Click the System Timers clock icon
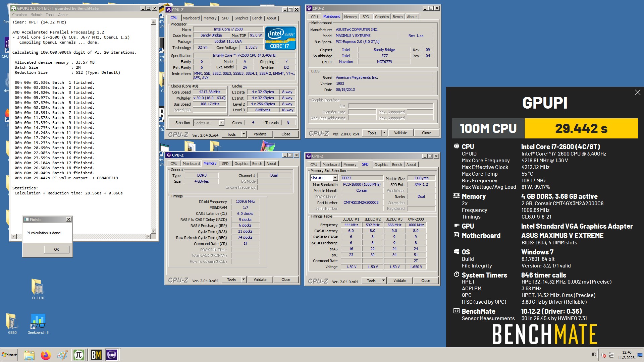 [457, 274]
